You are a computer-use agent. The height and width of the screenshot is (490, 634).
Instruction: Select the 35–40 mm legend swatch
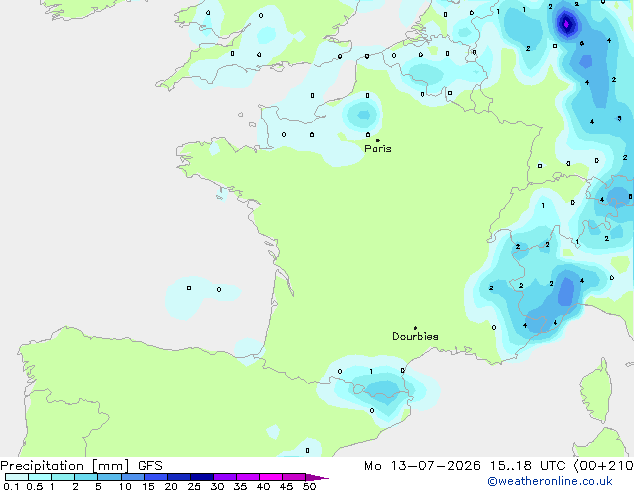(x=247, y=477)
